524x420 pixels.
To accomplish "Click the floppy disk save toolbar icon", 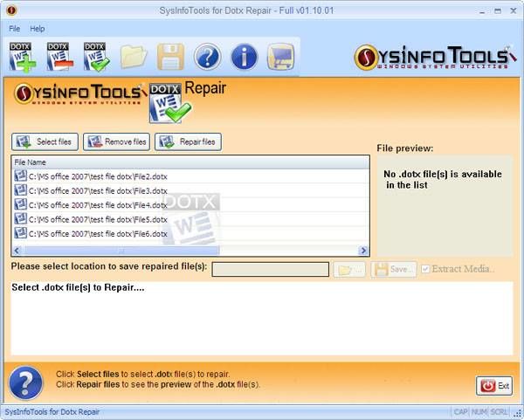I will (x=171, y=57).
